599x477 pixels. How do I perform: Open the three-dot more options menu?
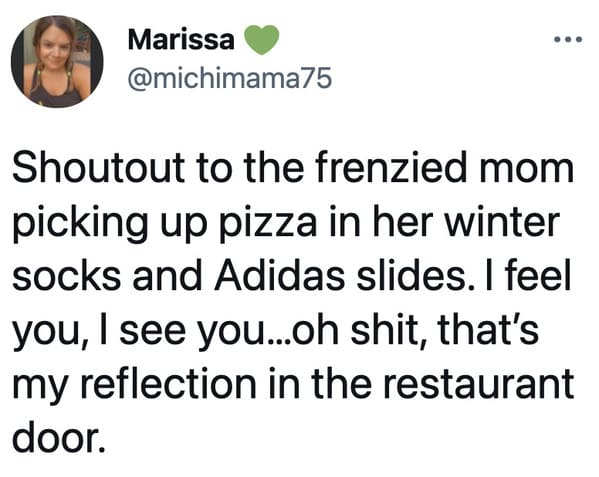(x=568, y=39)
